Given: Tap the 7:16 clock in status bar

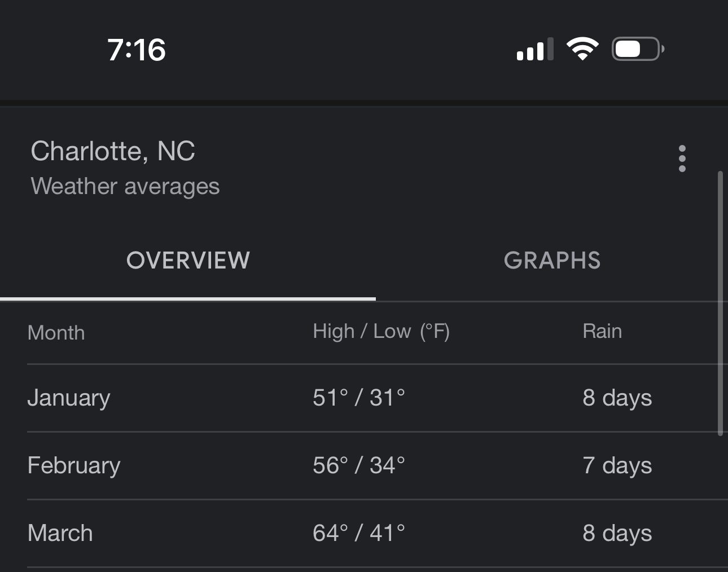Looking at the screenshot, I should 137,50.
